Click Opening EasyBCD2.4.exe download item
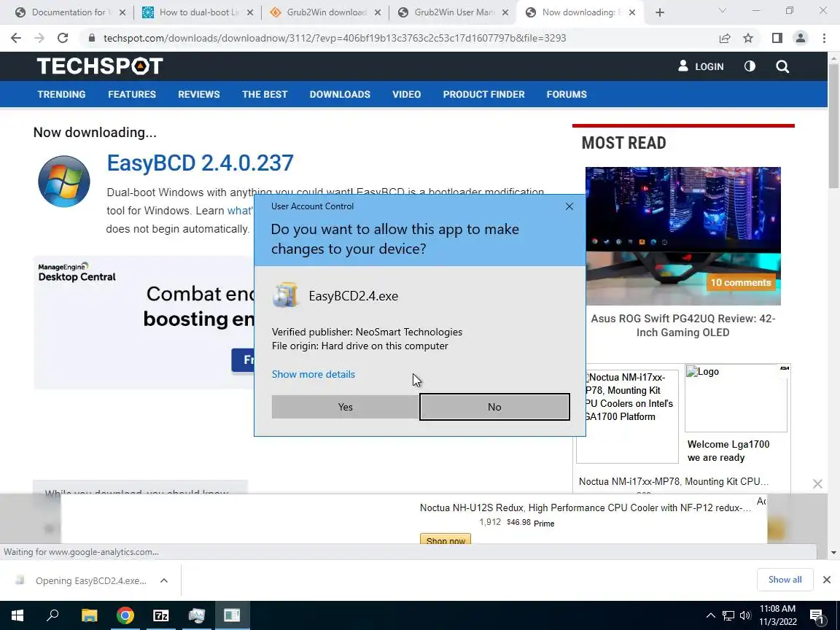This screenshot has height=630, width=840. pyautogui.click(x=91, y=580)
